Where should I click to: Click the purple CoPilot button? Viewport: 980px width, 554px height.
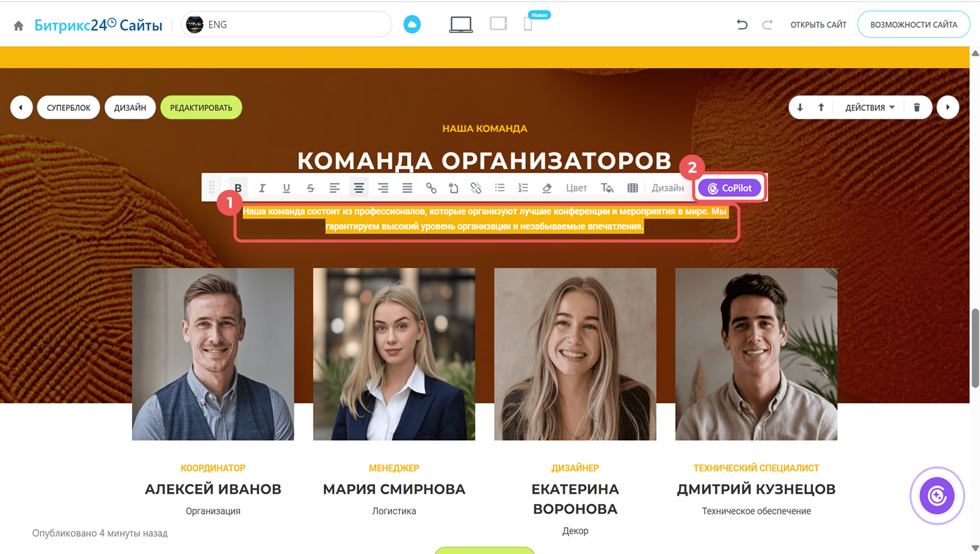[729, 188]
